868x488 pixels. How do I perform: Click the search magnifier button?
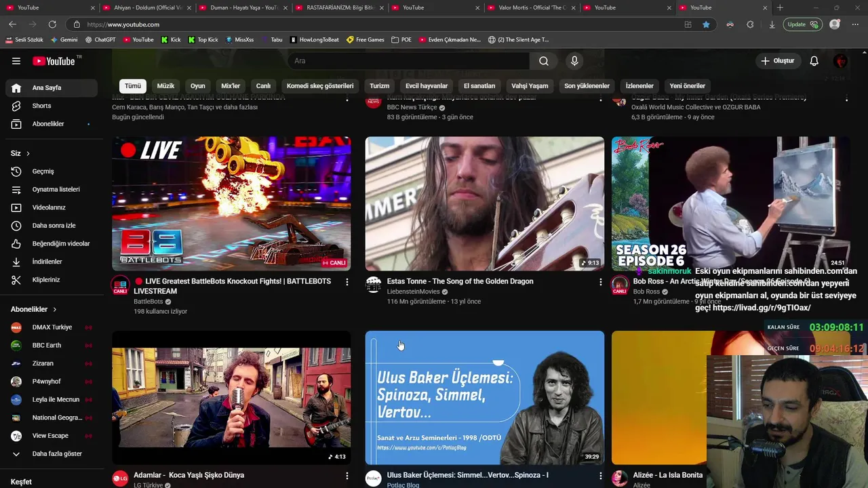[544, 61]
